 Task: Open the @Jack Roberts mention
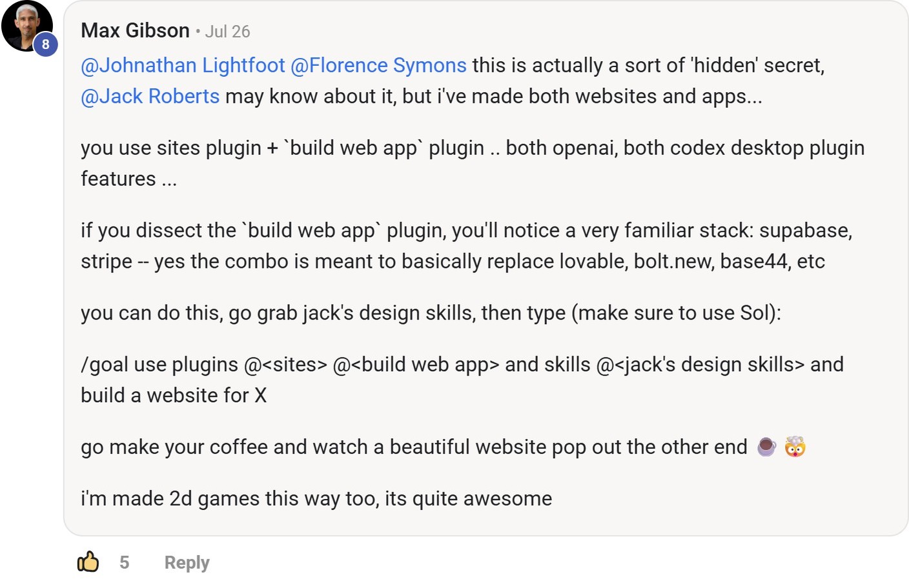coord(150,96)
